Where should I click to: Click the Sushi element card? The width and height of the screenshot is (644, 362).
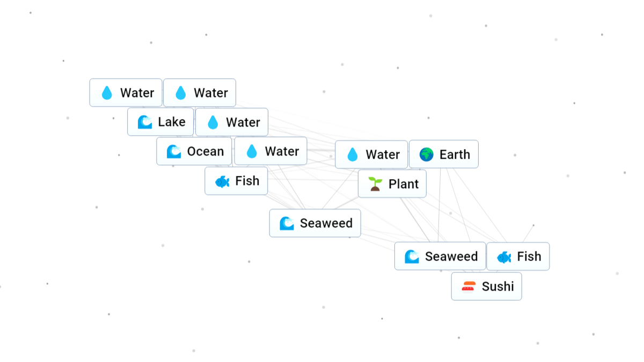click(x=486, y=286)
